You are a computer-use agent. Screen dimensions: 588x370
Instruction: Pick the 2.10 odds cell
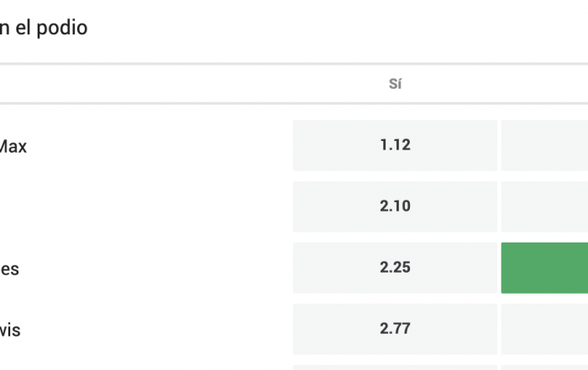(395, 206)
